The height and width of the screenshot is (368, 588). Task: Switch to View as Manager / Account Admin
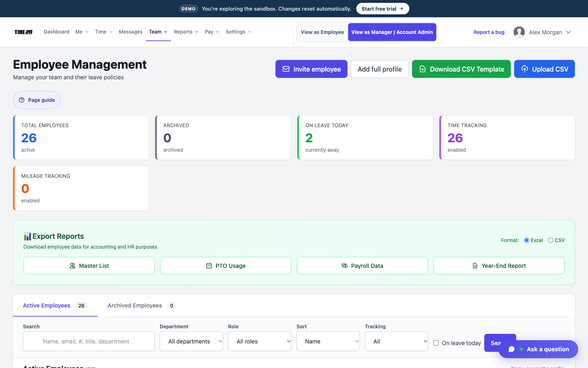click(392, 32)
